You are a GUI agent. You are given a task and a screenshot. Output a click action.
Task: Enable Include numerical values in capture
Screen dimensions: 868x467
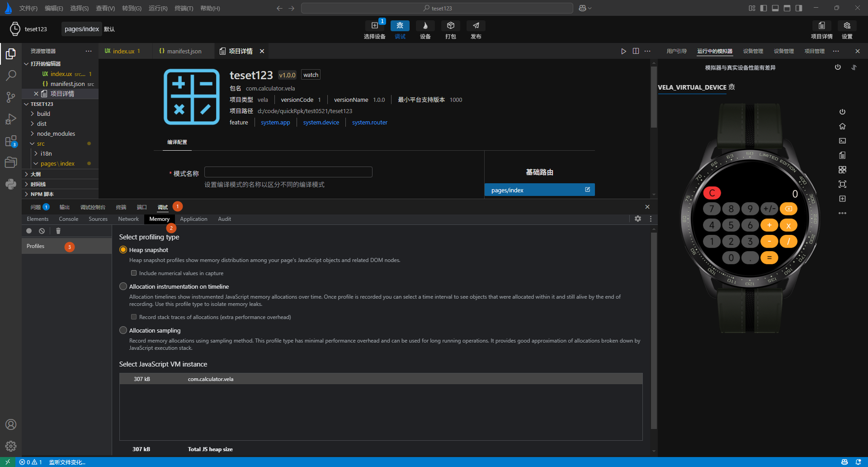click(134, 273)
